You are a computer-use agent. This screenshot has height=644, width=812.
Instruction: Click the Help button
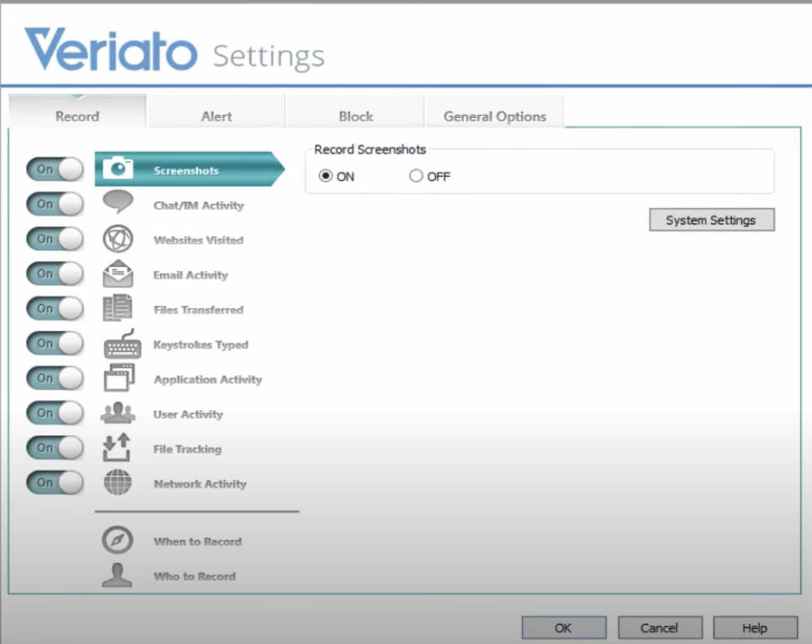click(x=755, y=628)
